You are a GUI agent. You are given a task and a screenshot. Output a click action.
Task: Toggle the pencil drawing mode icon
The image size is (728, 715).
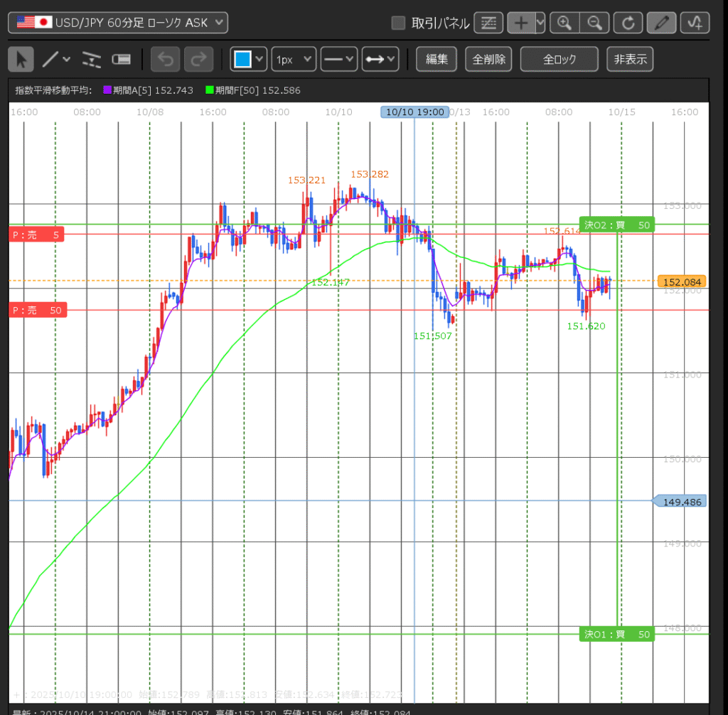click(x=662, y=23)
